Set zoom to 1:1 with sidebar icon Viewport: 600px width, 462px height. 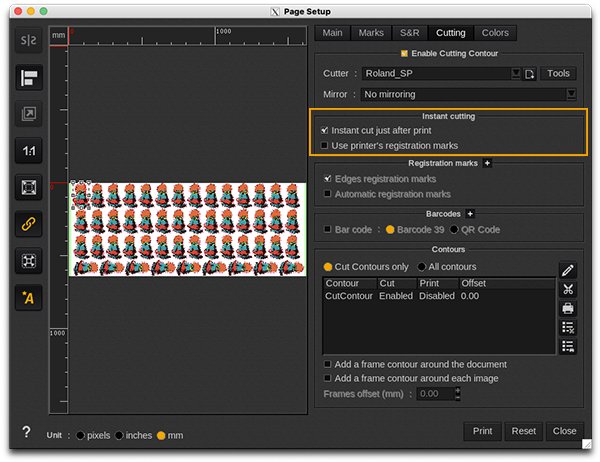pos(29,150)
